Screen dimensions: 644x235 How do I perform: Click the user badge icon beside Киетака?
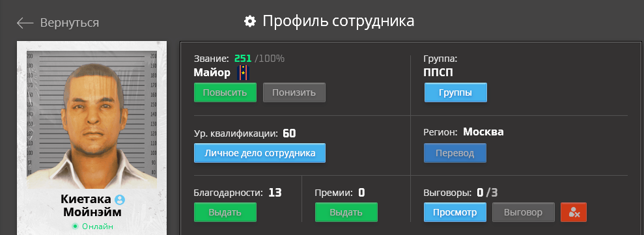[120, 200]
